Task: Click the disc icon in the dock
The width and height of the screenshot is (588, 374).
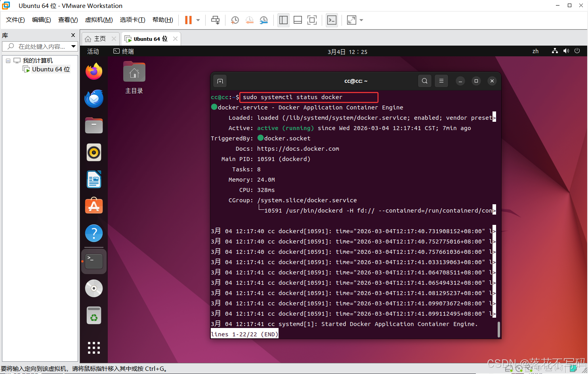Action: 94,288
